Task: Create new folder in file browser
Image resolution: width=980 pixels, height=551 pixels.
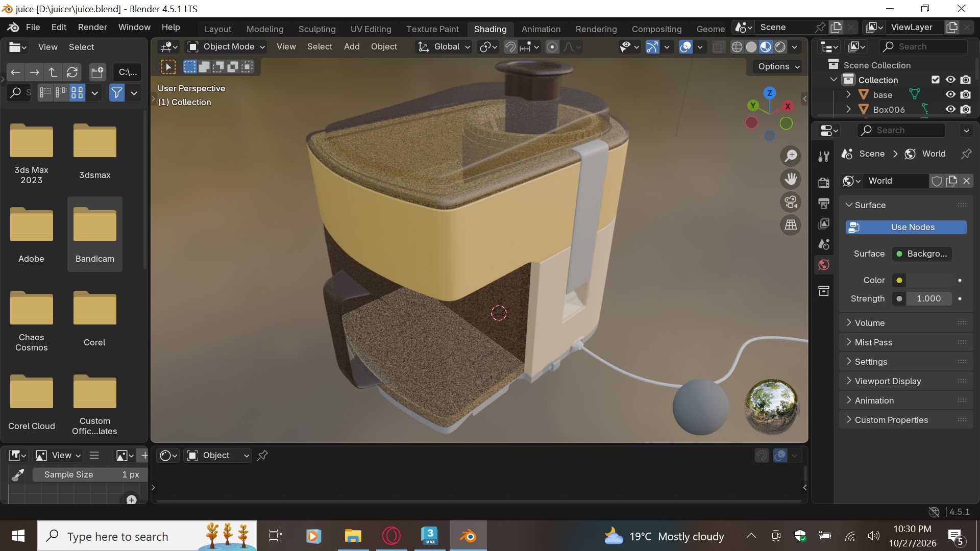Action: pos(97,72)
